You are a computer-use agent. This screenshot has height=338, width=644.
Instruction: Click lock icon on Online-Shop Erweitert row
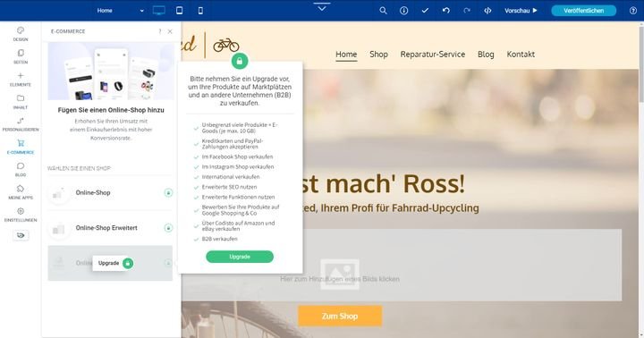pyautogui.click(x=168, y=228)
